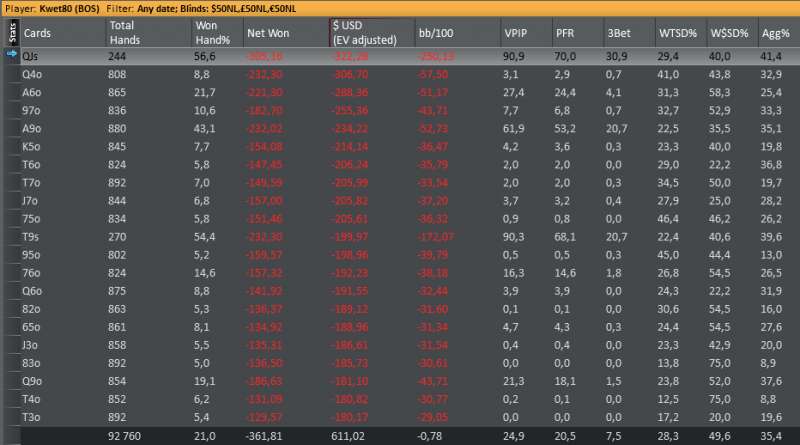Click summary EV adjusted 611,02
The height and width of the screenshot is (445, 800).
click(348, 436)
